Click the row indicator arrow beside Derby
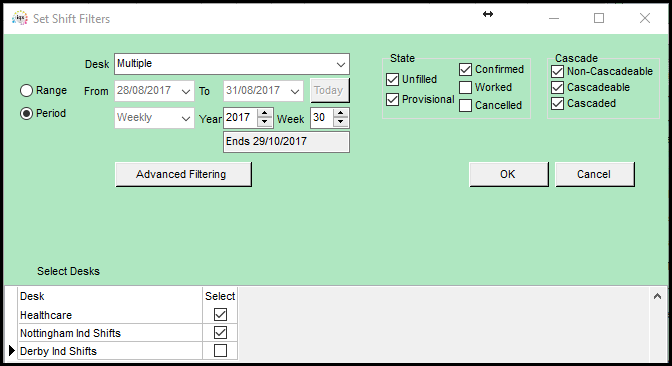The width and height of the screenshot is (672, 366). [12, 351]
